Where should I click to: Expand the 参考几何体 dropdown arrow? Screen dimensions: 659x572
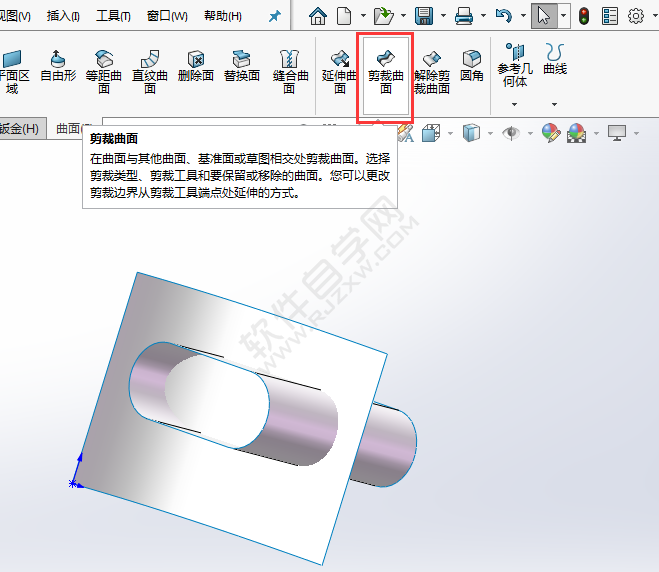(514, 104)
